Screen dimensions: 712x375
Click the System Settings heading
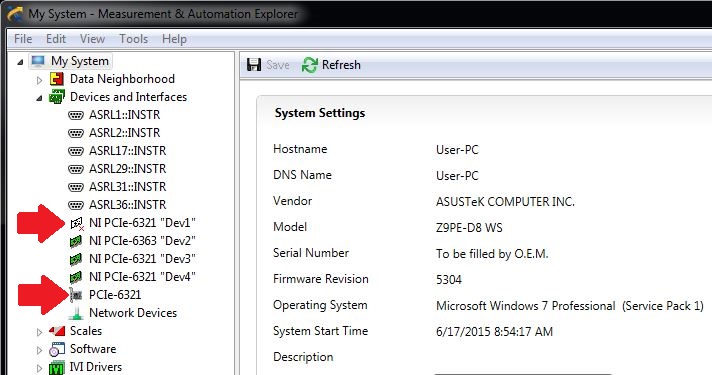click(x=320, y=113)
